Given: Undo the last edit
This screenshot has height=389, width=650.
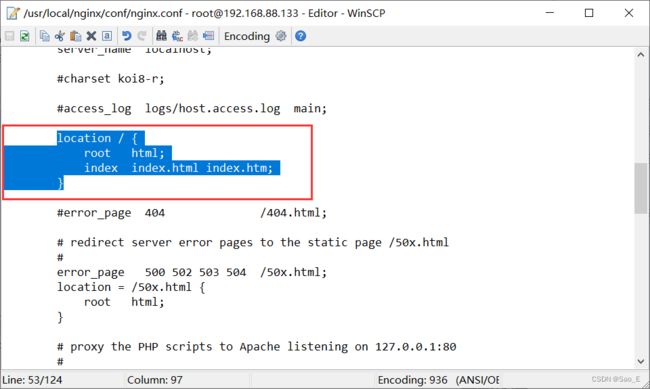Looking at the screenshot, I should (126, 36).
